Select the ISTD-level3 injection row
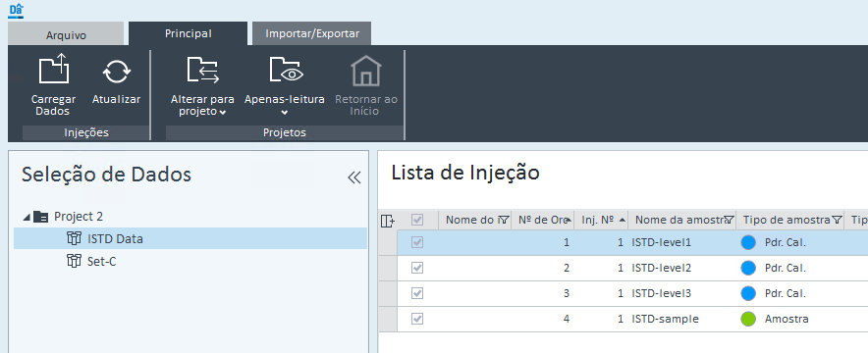868x353 pixels. [632, 293]
